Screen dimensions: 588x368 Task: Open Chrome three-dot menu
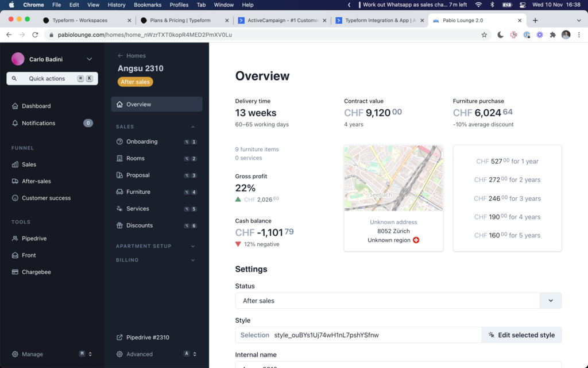tap(579, 35)
